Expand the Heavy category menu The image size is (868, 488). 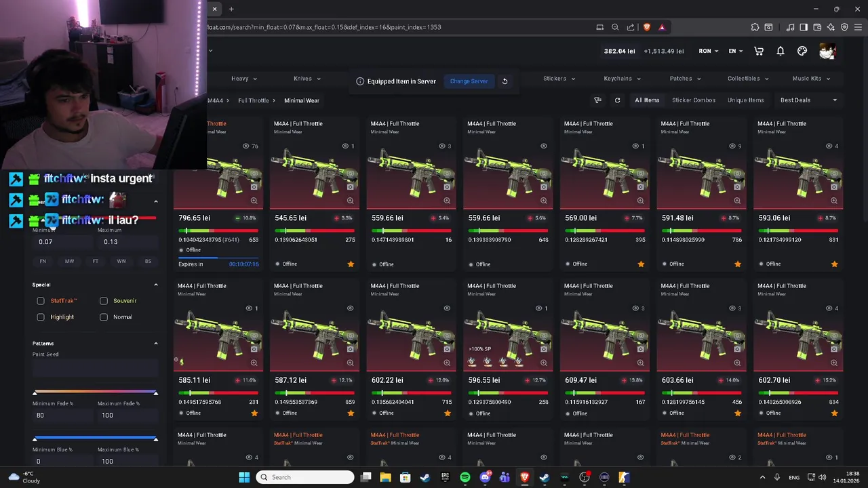pos(244,79)
